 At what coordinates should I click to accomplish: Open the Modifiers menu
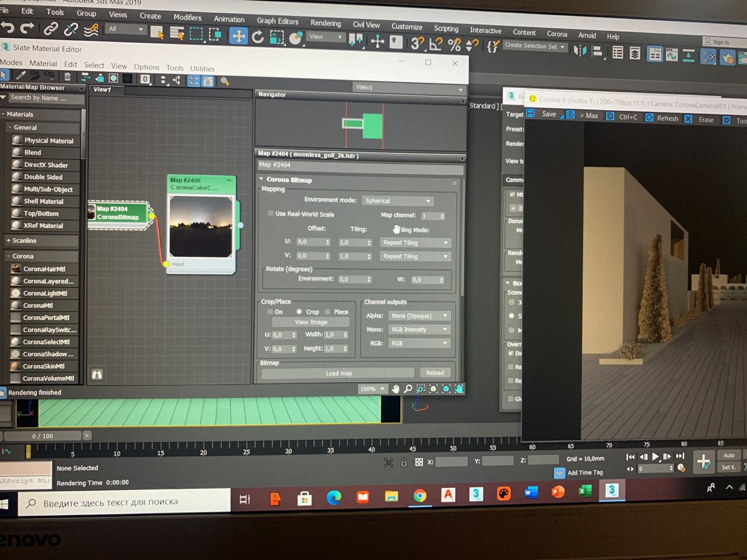187,17
